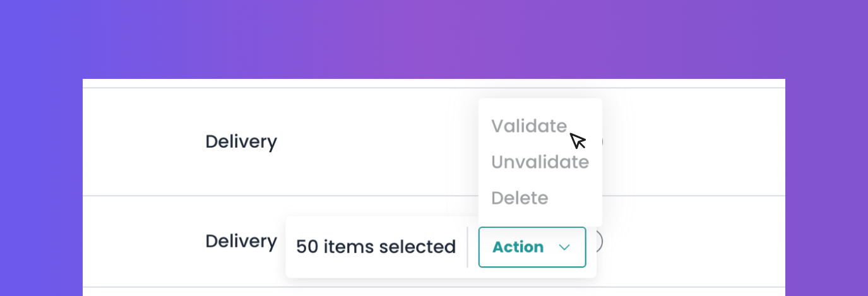This screenshot has width=868, height=296.
Task: Click the divider next to items selected
Action: tap(467, 247)
